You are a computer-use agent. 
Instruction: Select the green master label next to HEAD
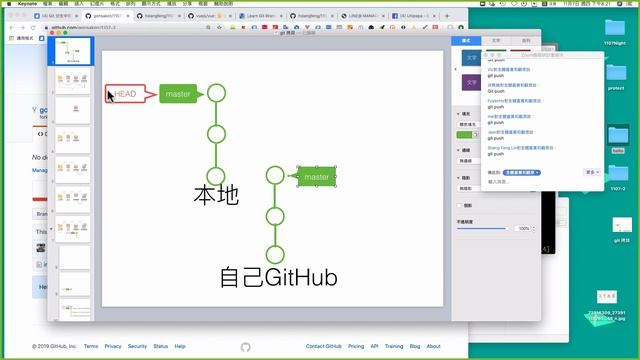click(x=178, y=94)
